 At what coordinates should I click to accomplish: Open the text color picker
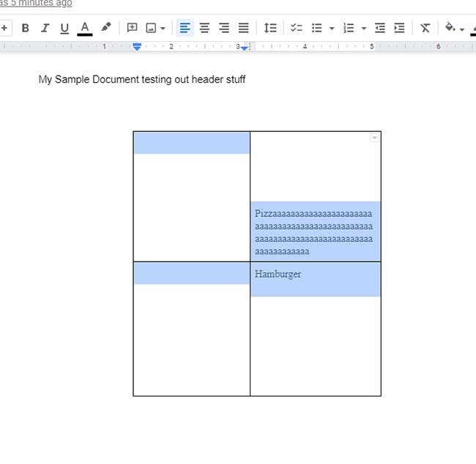[x=85, y=28]
